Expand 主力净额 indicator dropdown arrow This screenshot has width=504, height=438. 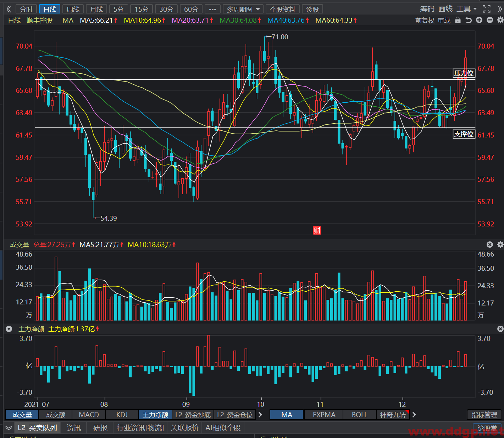9,329
